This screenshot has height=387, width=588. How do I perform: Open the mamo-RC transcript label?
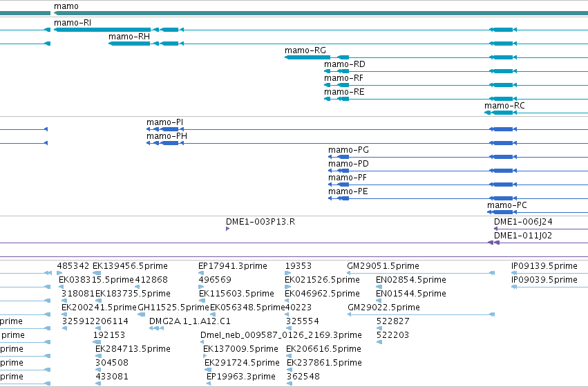[505, 106]
